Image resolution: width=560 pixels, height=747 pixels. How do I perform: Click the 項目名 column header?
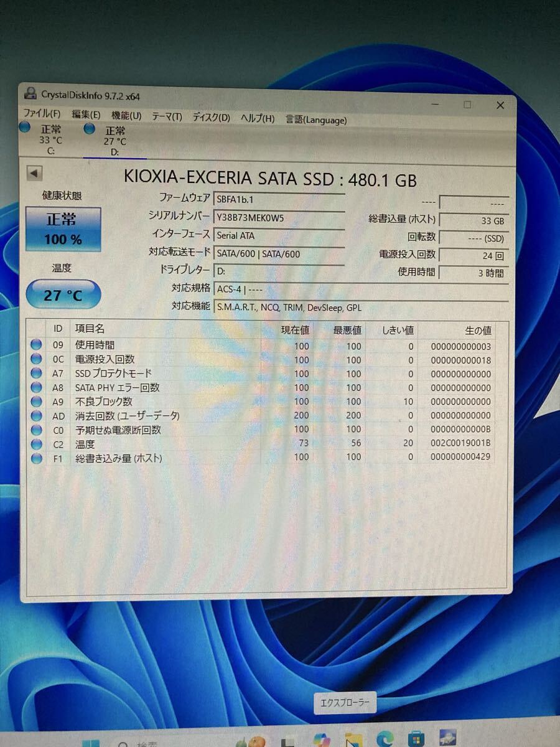tap(165, 329)
